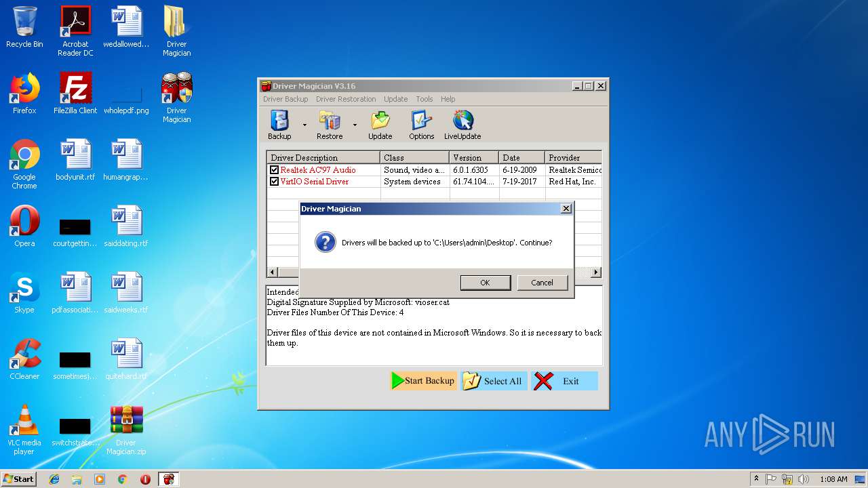The image size is (868, 488).
Task: Select the pdfassociati document icon
Action: 75,293
